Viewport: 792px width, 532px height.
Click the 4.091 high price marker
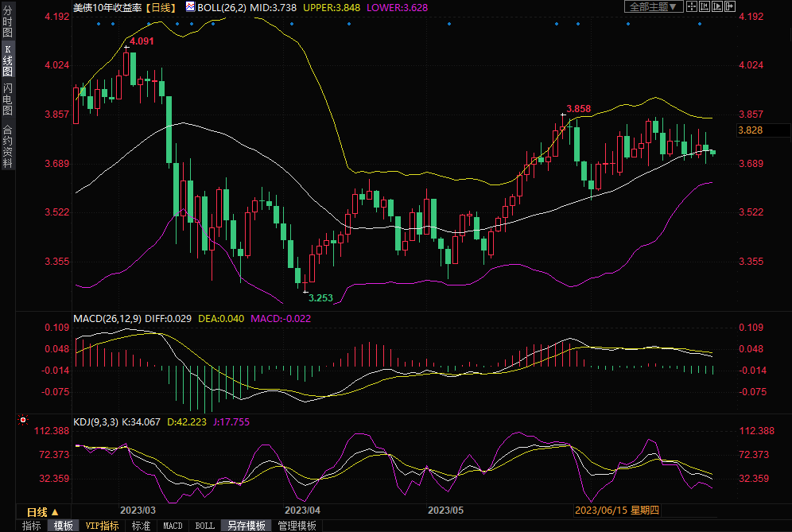[x=141, y=41]
